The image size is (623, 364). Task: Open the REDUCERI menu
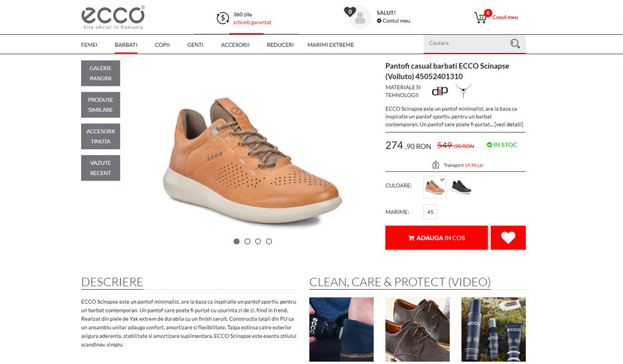click(280, 45)
